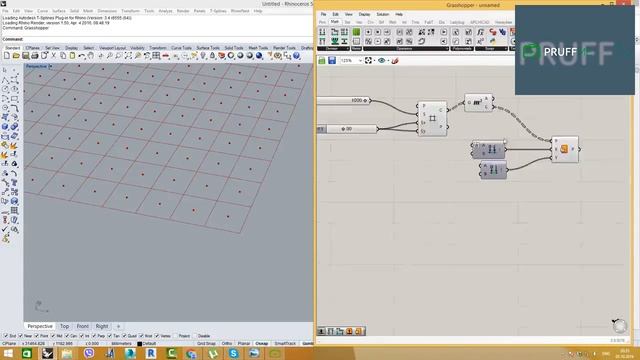
Task: Click Sketch marker icon in Grasshopper canvas toolbar
Action: [x=395, y=60]
